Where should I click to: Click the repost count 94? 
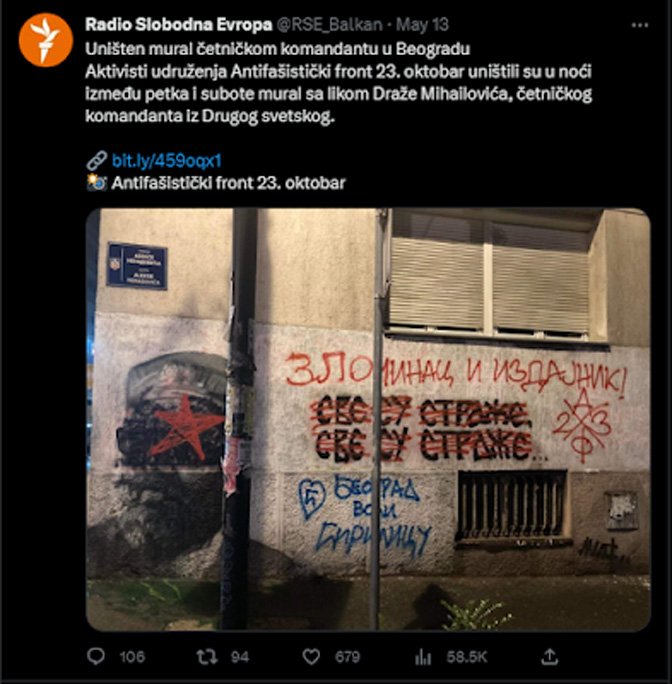coord(240,657)
